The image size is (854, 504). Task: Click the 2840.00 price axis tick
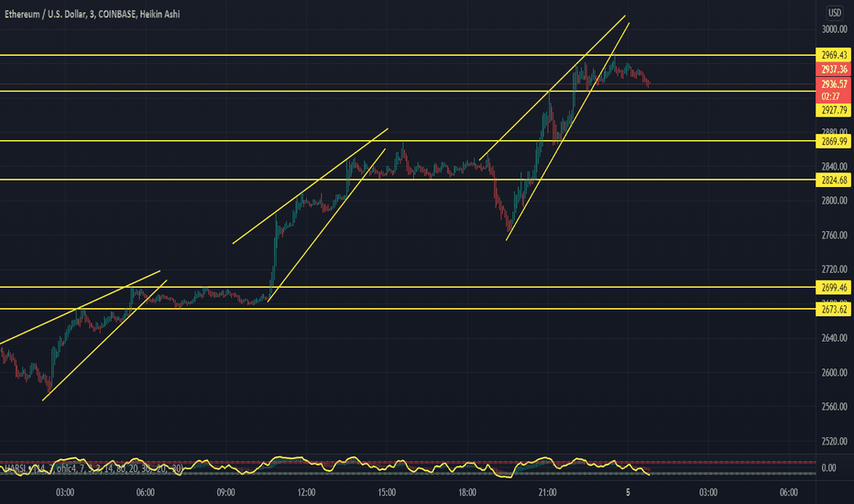(834, 167)
